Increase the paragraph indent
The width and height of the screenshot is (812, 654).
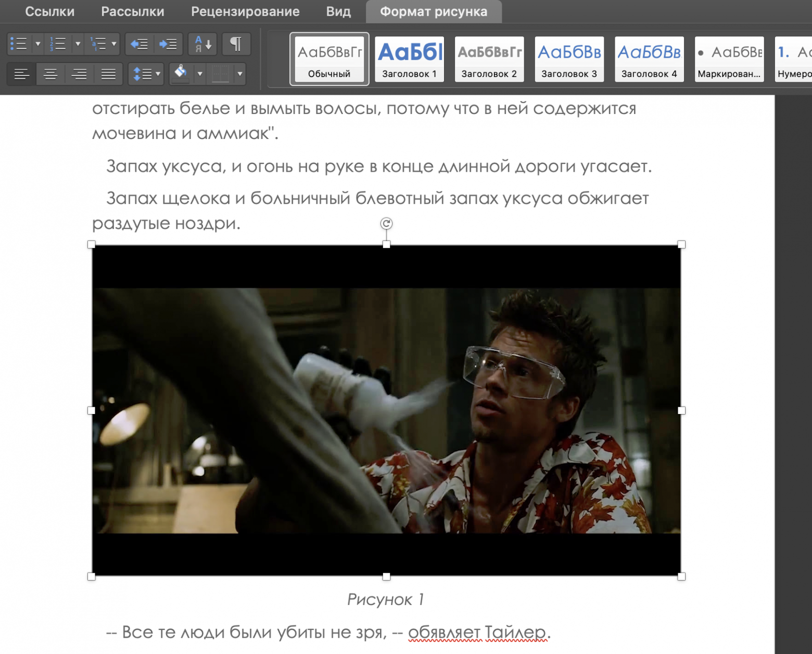pyautogui.click(x=168, y=44)
